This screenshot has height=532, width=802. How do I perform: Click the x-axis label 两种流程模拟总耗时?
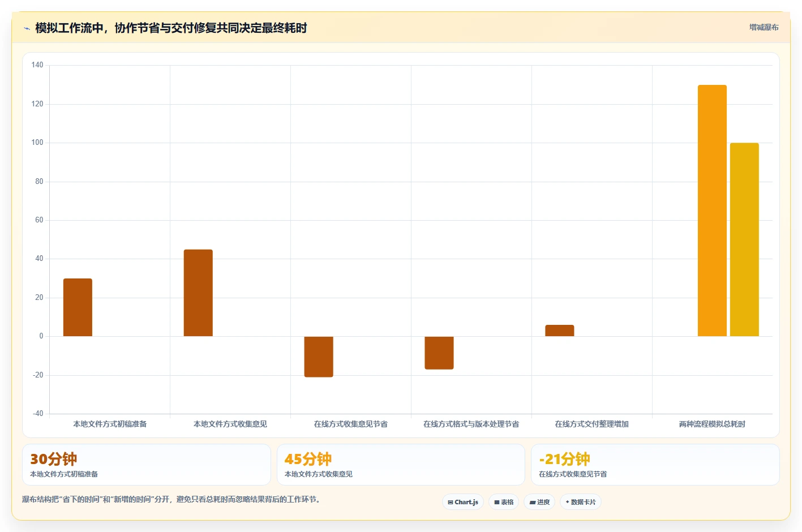712,424
